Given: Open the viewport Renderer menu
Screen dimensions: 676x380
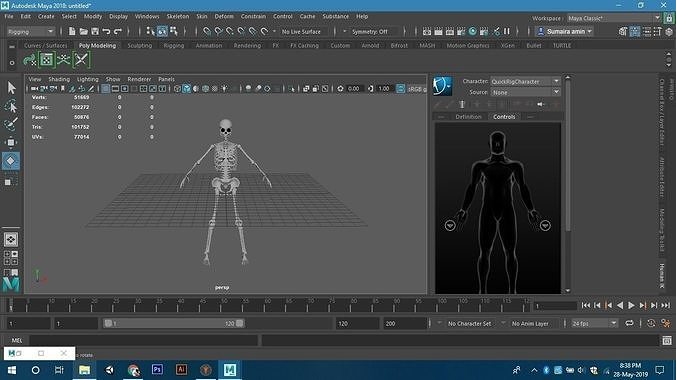Looking at the screenshot, I should click(139, 79).
